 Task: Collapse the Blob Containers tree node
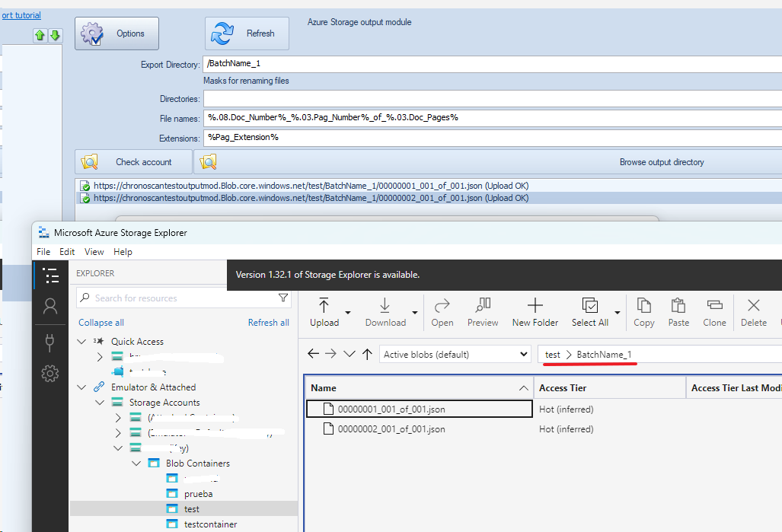[x=136, y=463]
